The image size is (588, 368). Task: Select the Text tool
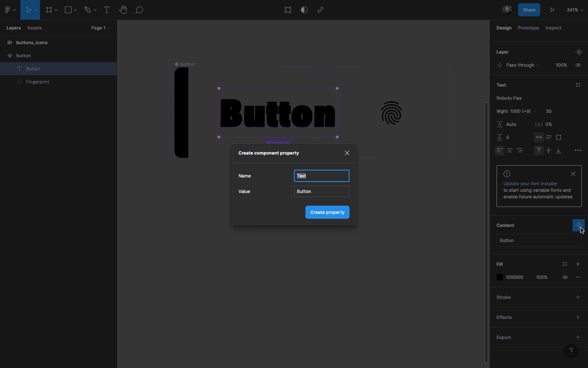point(107,10)
